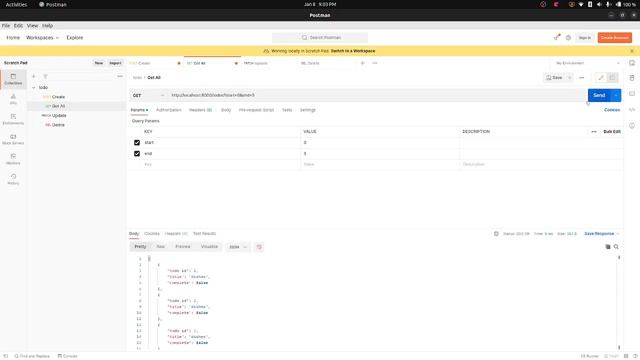Viewport: 640px width, 360px height.
Task: Open the code snippet icon in right sidebar
Action: tap(632, 109)
